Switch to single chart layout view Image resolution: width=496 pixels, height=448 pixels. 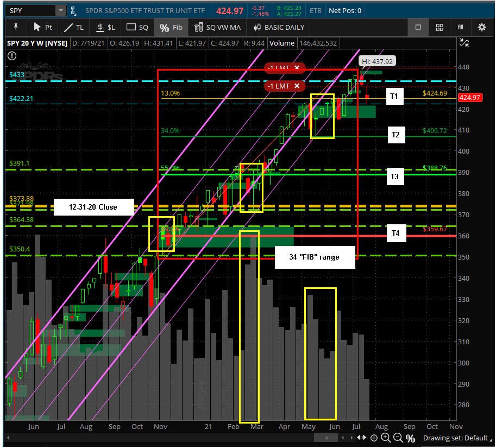pyautogui.click(x=418, y=27)
